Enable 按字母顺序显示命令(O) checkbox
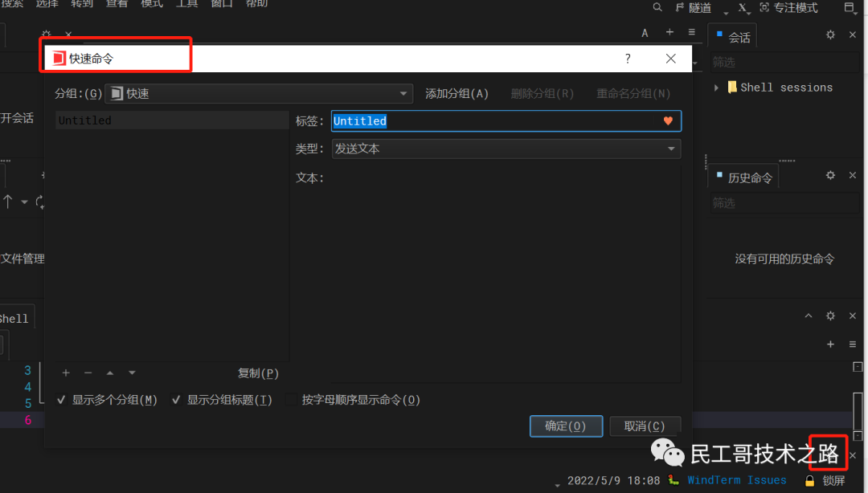 291,400
